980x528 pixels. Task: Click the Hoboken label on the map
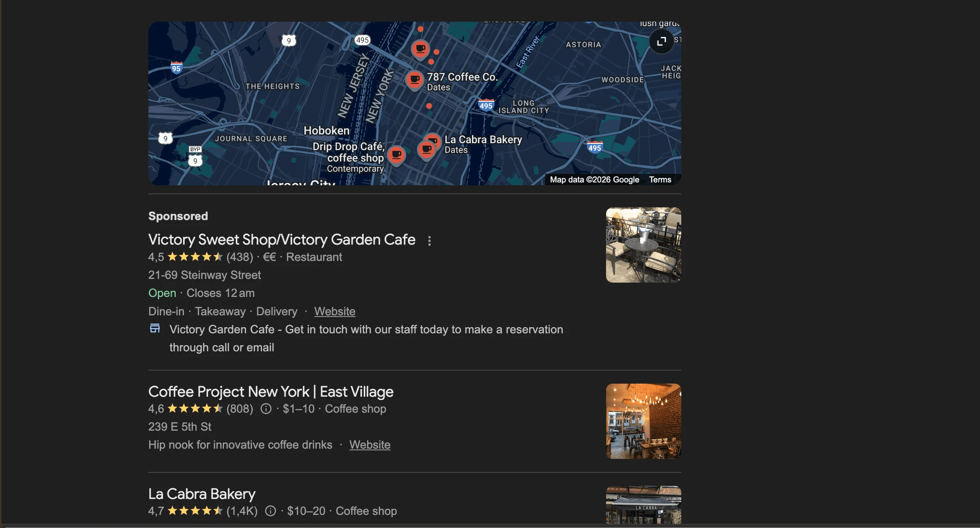pos(326,131)
